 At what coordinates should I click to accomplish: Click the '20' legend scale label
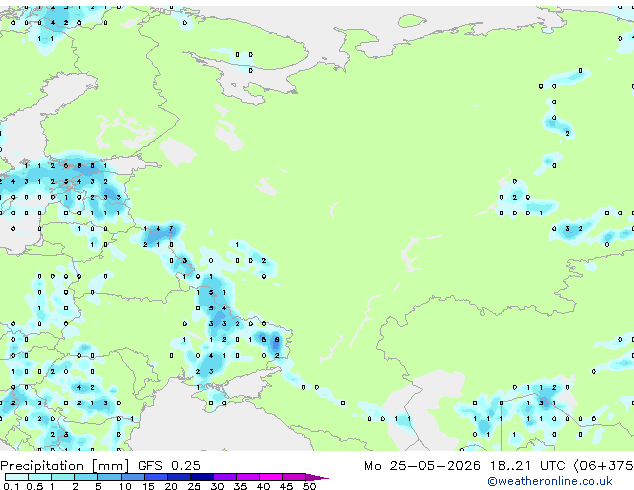[171, 486]
